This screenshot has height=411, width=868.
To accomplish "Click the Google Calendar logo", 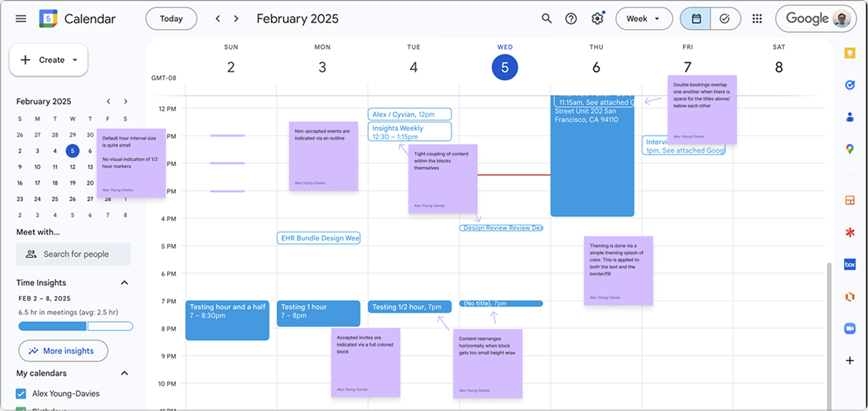I will point(48,19).
